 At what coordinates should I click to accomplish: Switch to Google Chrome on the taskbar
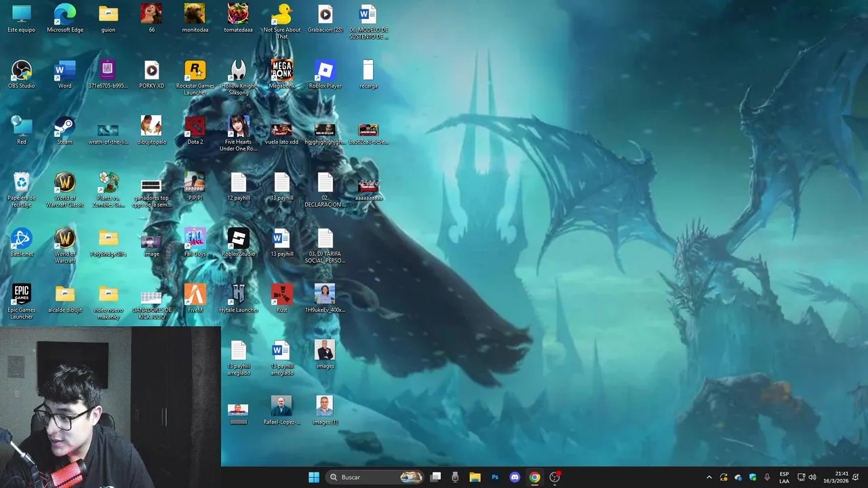point(534,477)
